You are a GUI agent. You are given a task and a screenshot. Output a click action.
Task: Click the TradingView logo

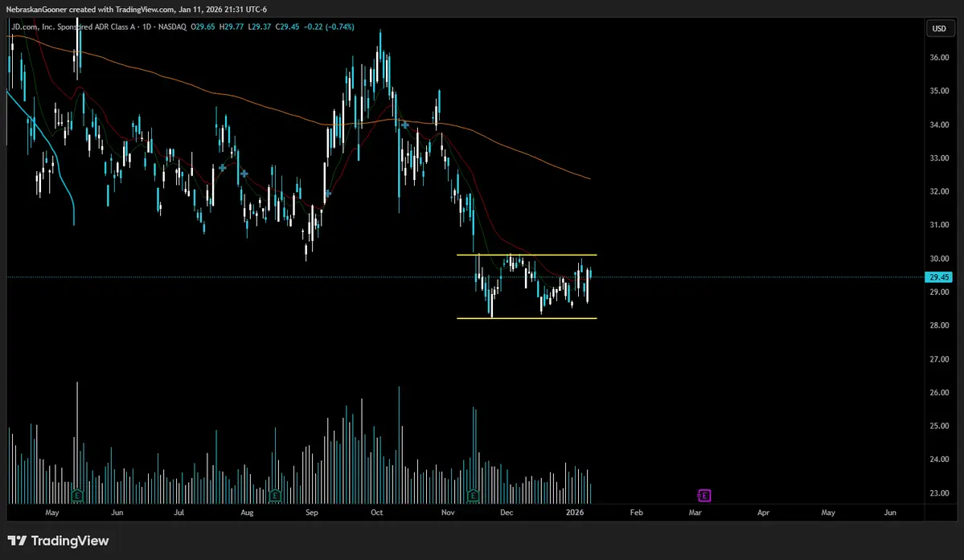58,541
